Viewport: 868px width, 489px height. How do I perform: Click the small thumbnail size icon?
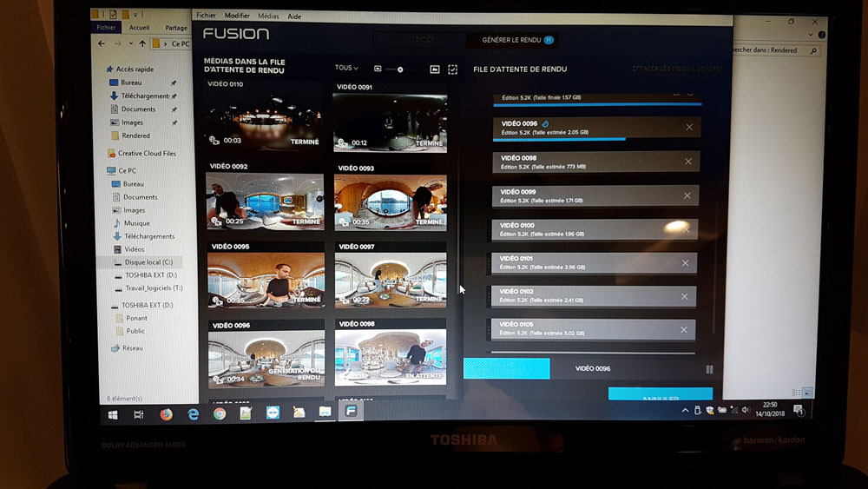click(378, 69)
